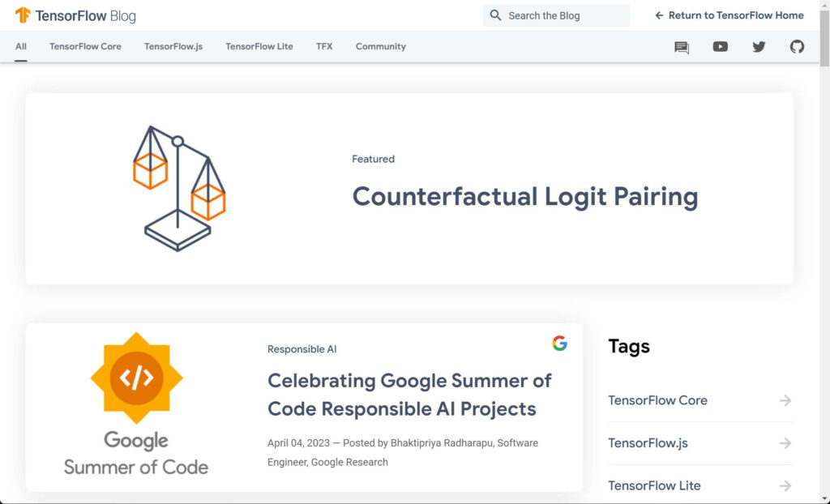Open the TensorFlow YouTube channel
830x504 pixels.
(720, 47)
